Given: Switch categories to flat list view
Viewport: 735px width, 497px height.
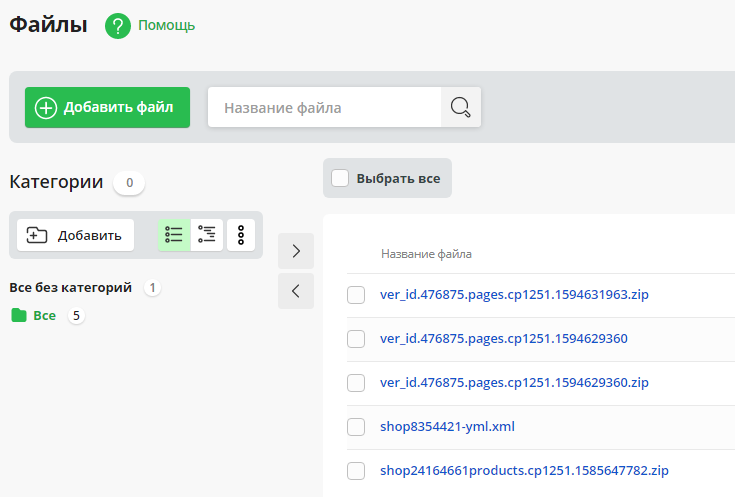Looking at the screenshot, I should (174, 235).
